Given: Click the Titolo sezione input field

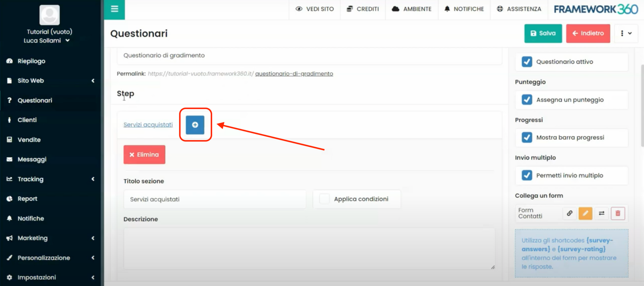Looking at the screenshot, I should pos(215,199).
